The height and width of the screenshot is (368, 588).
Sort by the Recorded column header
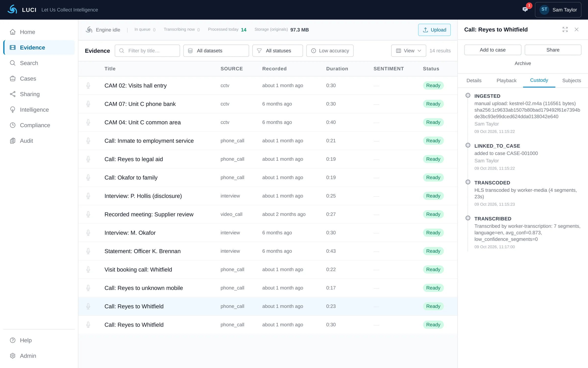coord(274,69)
